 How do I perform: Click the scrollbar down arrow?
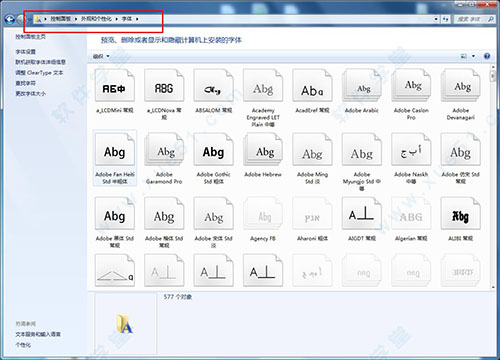493,287
